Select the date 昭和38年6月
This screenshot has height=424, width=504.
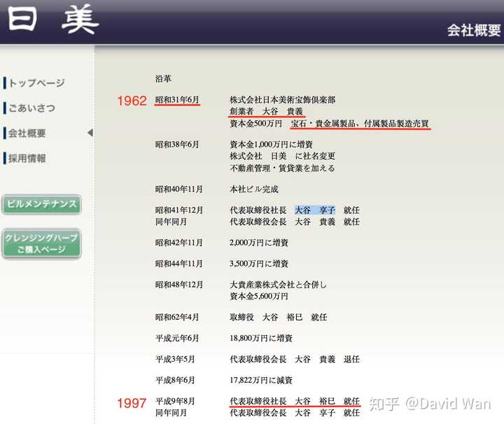point(177,145)
